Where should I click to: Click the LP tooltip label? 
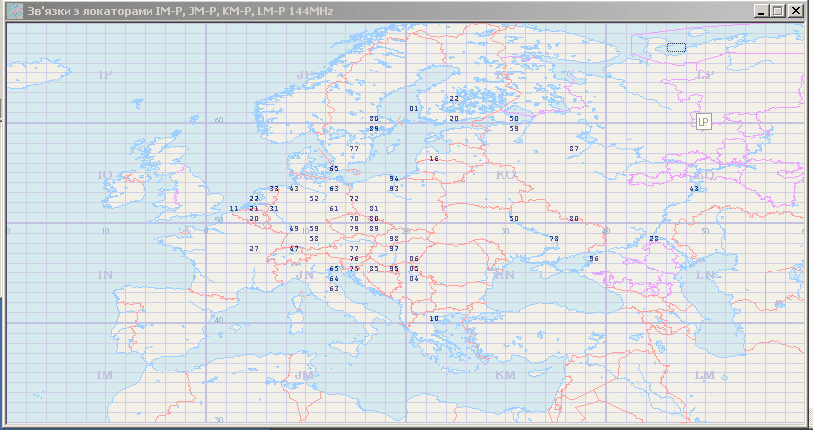click(703, 121)
